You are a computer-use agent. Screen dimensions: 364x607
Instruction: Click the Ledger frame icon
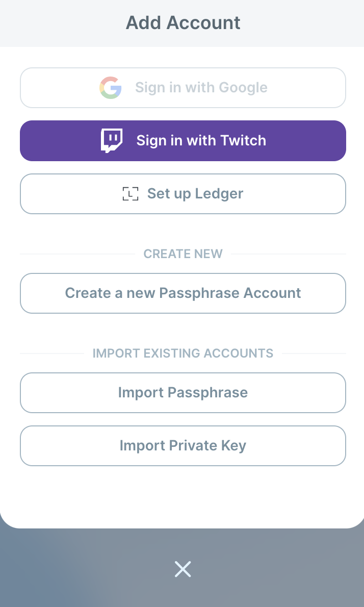[131, 193]
